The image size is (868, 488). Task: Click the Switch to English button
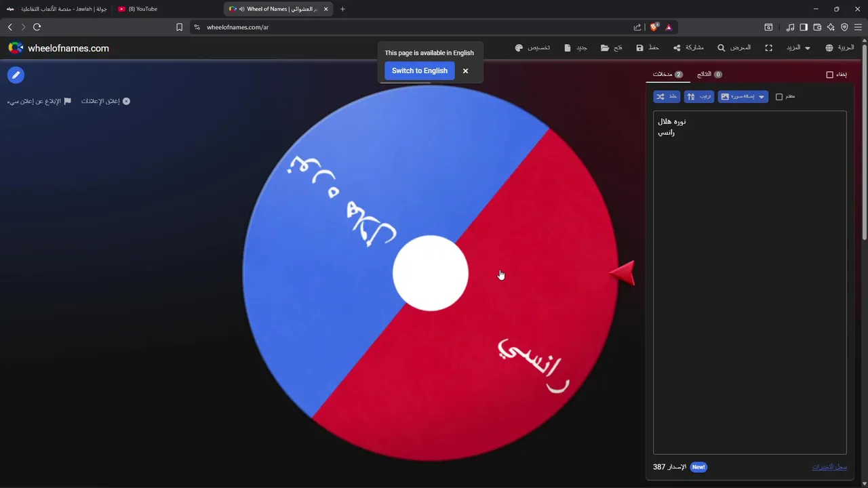pyautogui.click(x=420, y=70)
